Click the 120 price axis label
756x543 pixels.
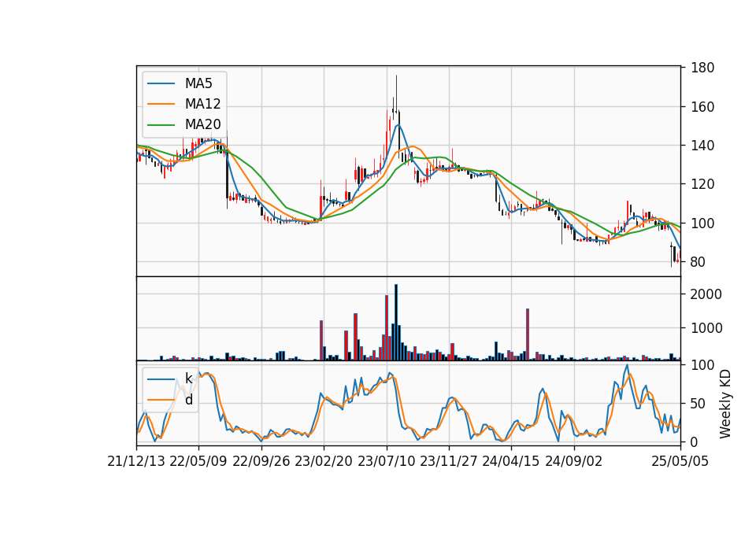[702, 184]
